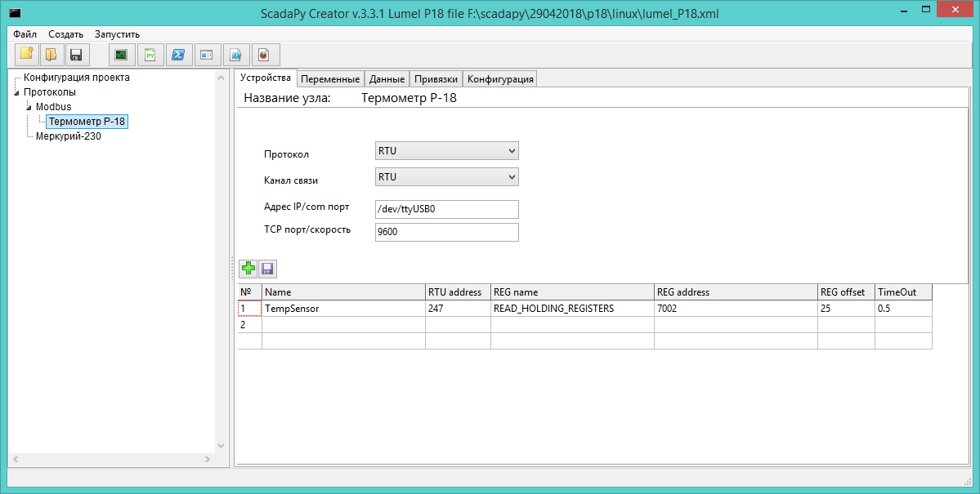Click tree panel scroll right arrow
Viewport: 980px width, 494px height.
208,459
